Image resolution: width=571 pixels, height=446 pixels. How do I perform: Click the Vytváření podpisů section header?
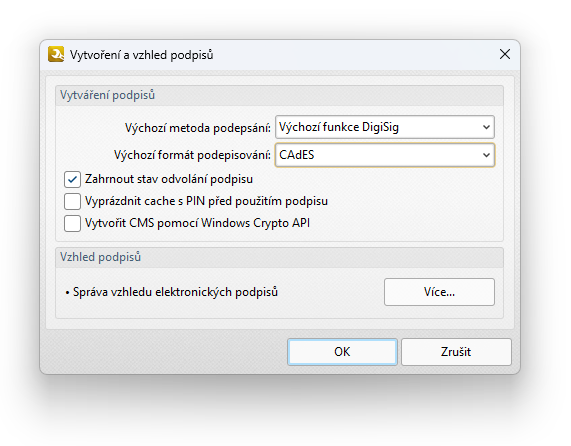pos(107,95)
